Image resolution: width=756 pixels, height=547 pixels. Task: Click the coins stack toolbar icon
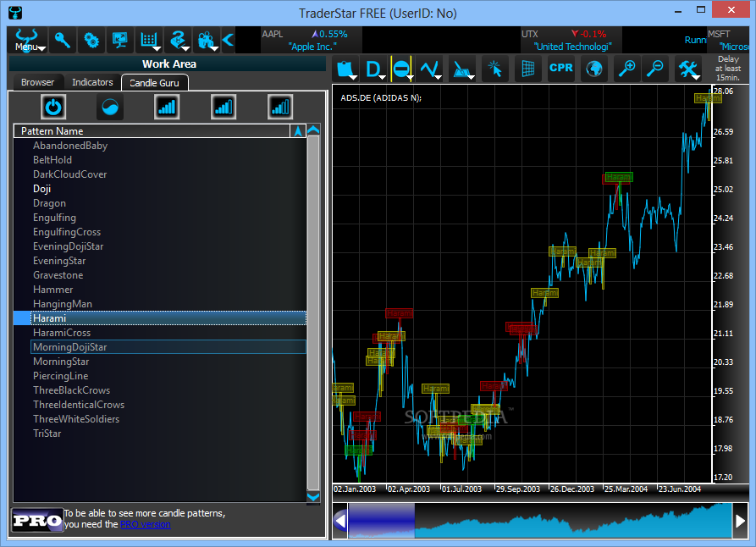(x=178, y=40)
